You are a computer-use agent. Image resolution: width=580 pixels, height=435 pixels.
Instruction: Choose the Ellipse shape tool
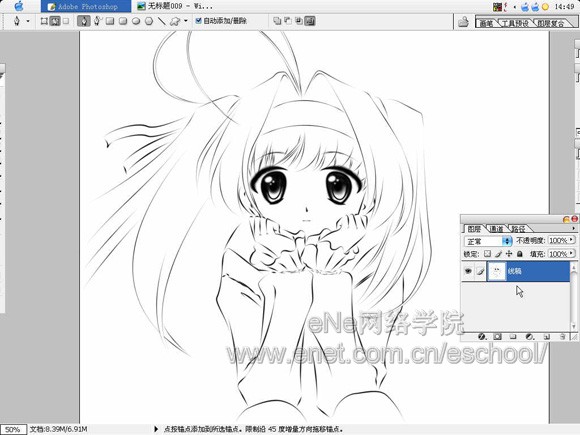click(136, 21)
